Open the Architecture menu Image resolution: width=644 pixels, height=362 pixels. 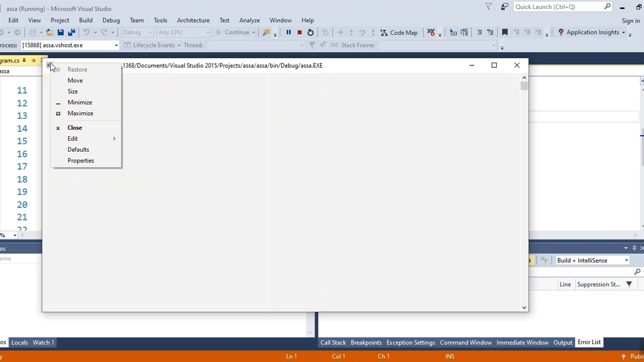tap(193, 20)
